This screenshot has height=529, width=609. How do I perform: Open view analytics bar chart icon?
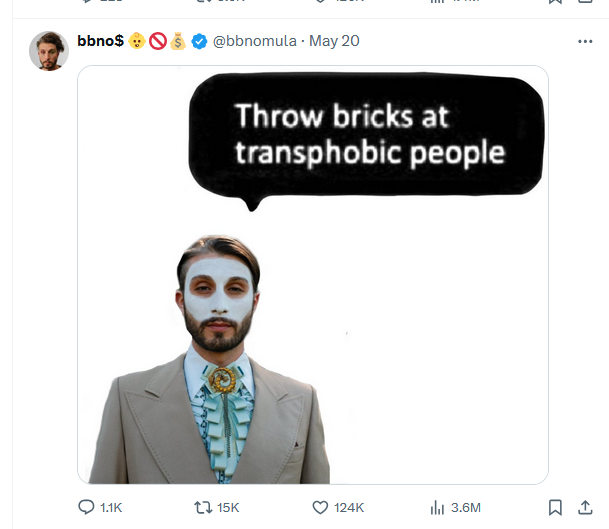[437, 507]
